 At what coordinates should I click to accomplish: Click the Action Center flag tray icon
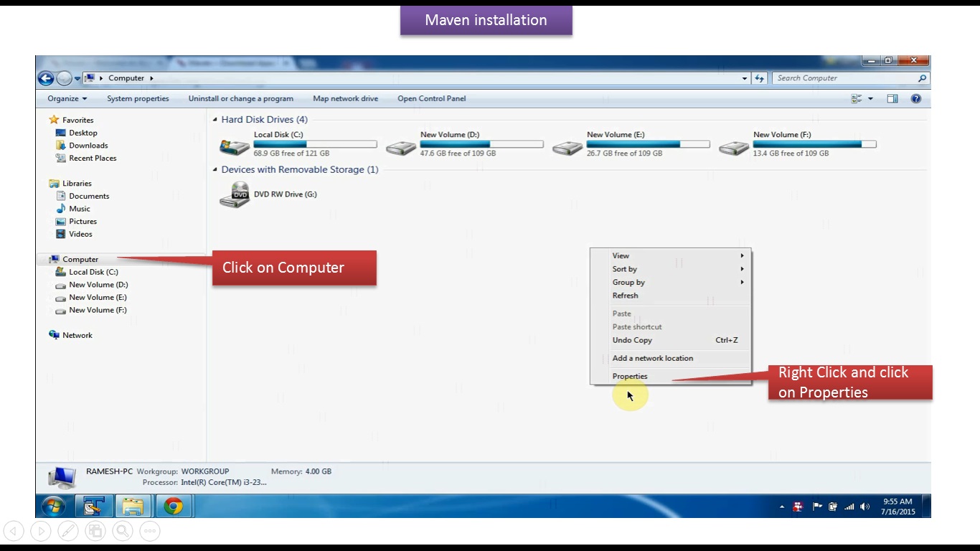(x=817, y=507)
